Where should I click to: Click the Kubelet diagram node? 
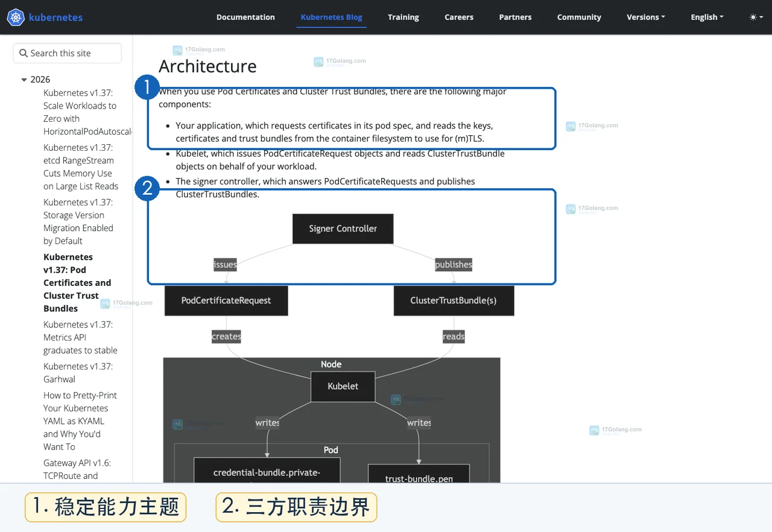(x=343, y=386)
